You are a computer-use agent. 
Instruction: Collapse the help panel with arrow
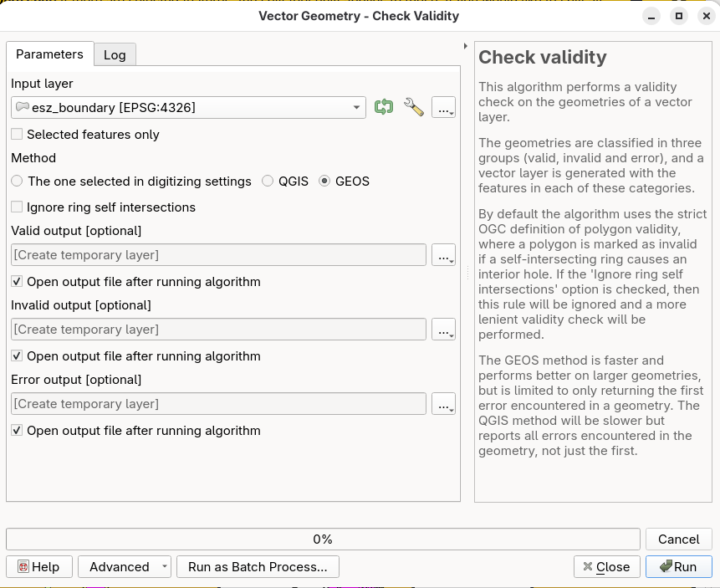pyautogui.click(x=466, y=46)
